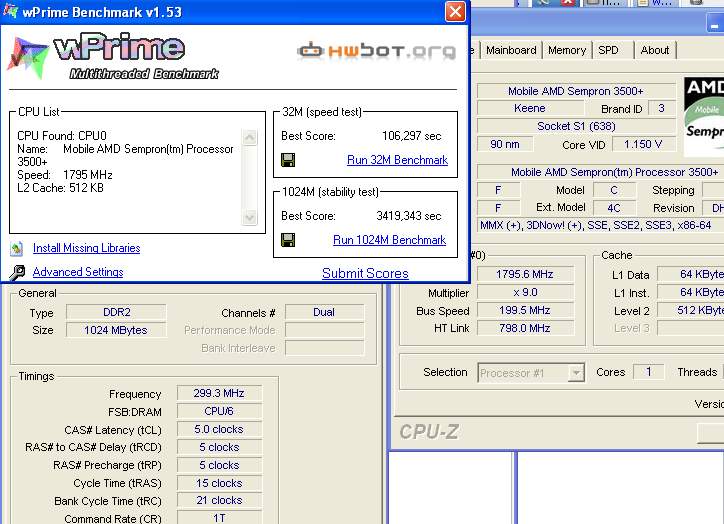Click the 3419,343 sec best score

pyautogui.click(x=409, y=216)
